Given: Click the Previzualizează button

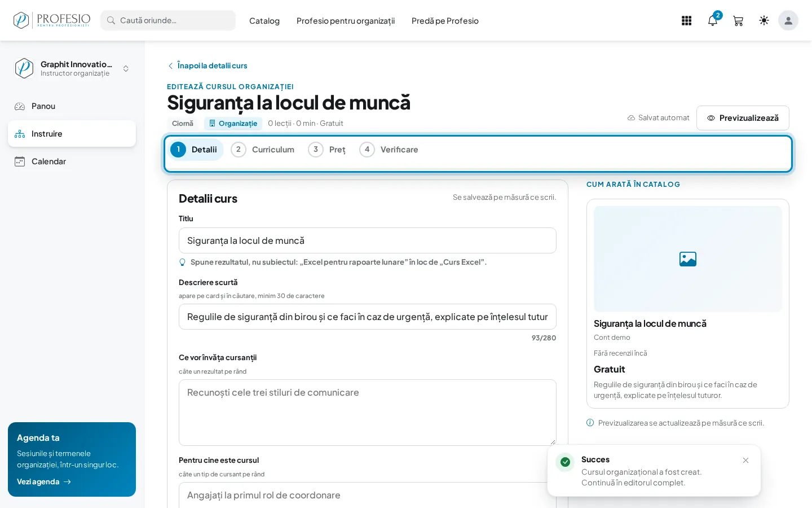Looking at the screenshot, I should (743, 118).
